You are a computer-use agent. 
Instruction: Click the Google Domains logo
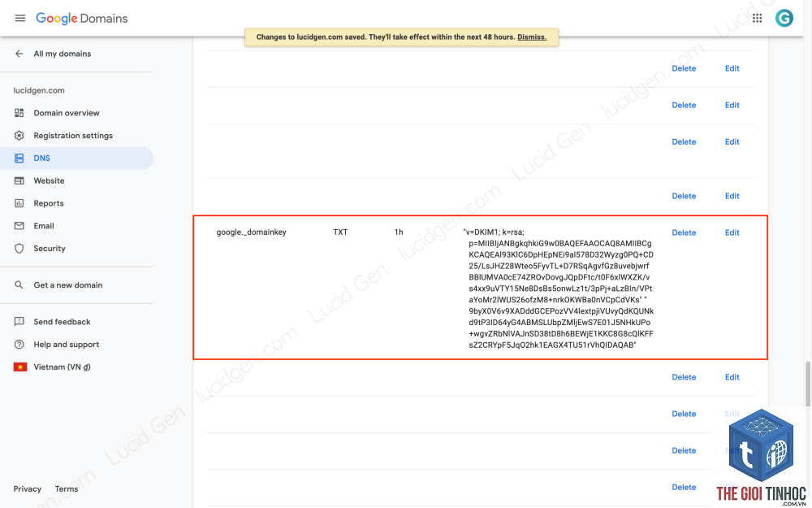(81, 18)
